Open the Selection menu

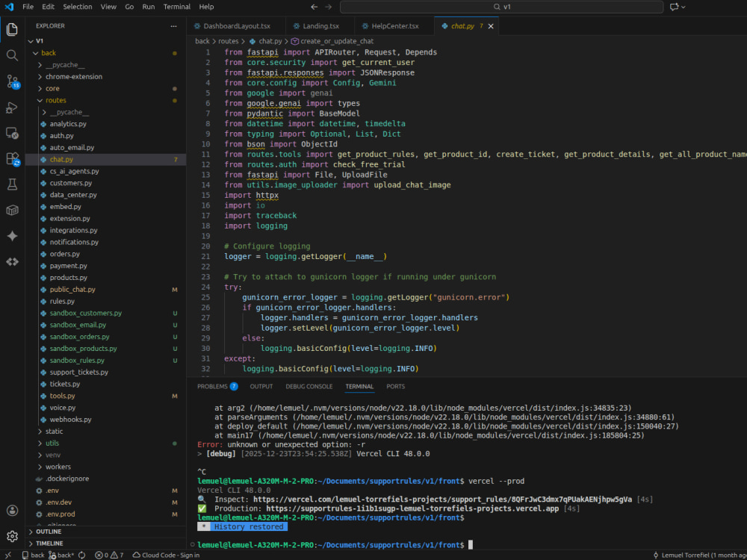[x=77, y=7]
